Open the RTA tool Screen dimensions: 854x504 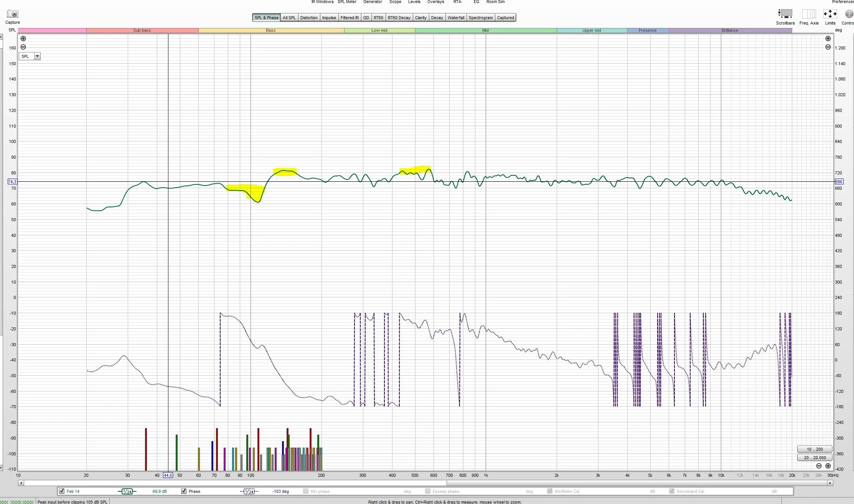[457, 2]
